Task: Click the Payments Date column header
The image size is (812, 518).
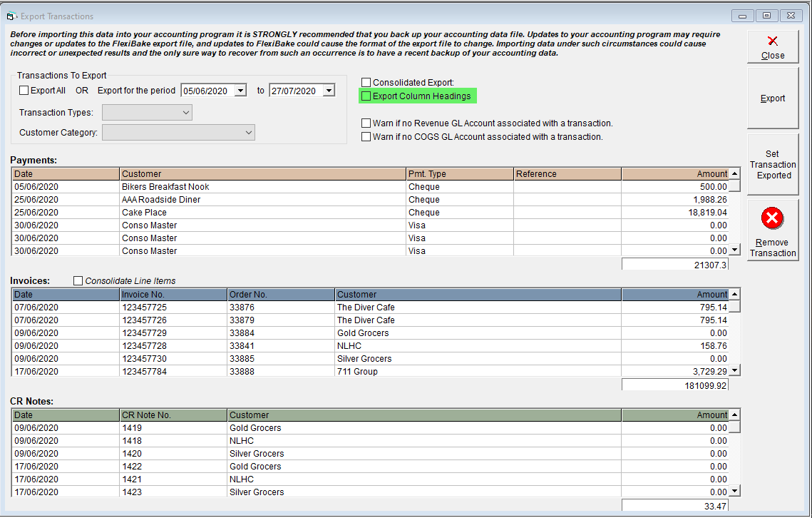Action: pos(66,173)
